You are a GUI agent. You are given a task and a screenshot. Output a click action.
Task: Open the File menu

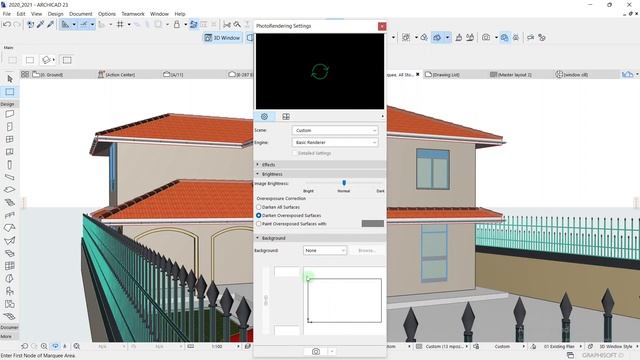pos(7,14)
